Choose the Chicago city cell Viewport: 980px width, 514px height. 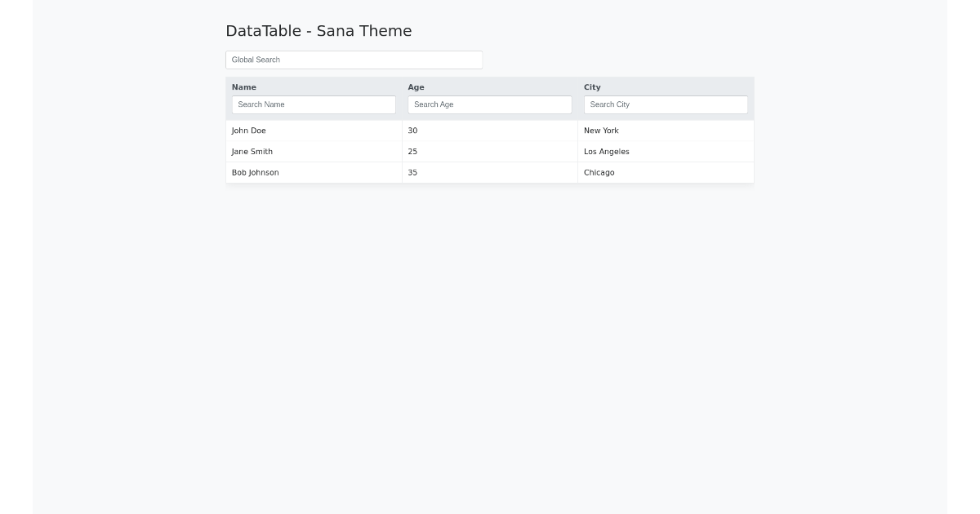pos(599,173)
